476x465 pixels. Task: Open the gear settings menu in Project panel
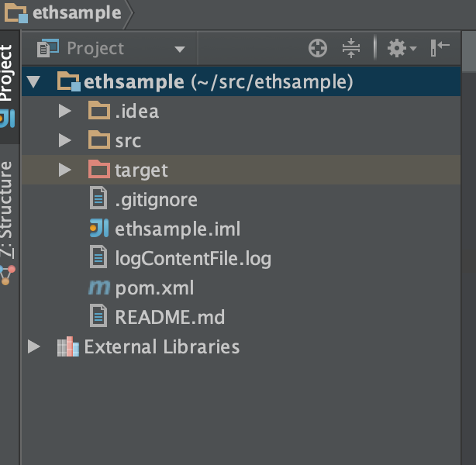402,48
